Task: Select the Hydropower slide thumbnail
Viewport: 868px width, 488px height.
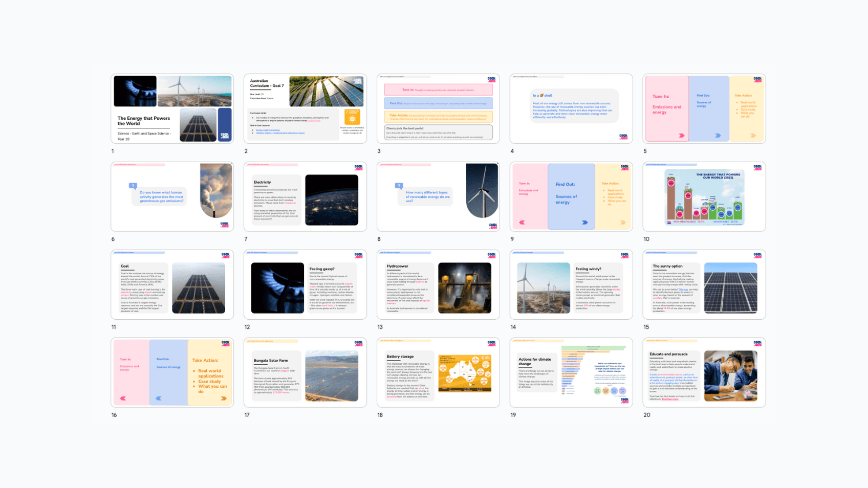Action: (438, 285)
